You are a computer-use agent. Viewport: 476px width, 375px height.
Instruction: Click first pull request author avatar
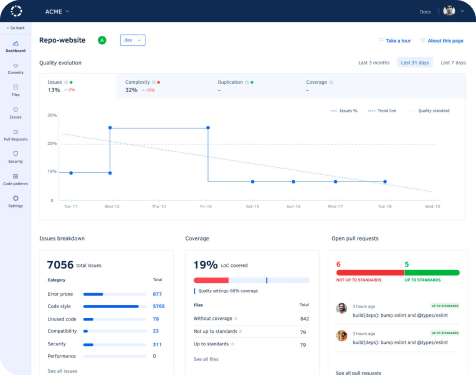tap(341, 308)
